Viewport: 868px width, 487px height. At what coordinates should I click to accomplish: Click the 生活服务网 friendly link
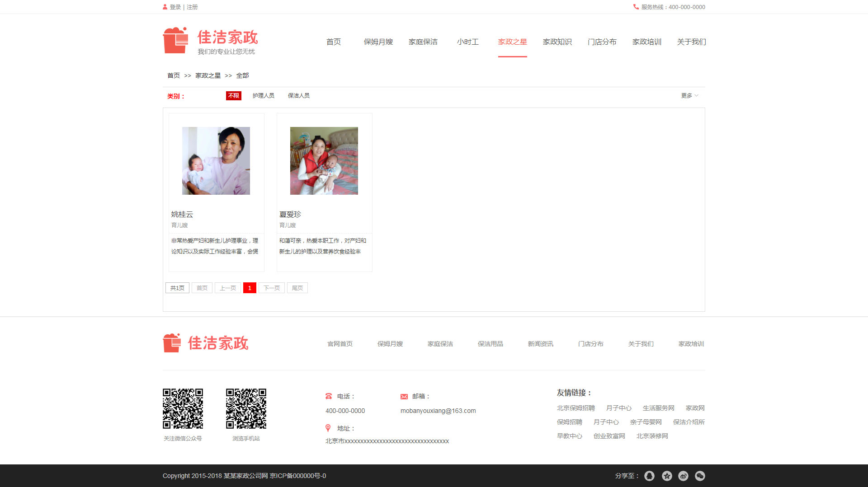[x=659, y=408]
